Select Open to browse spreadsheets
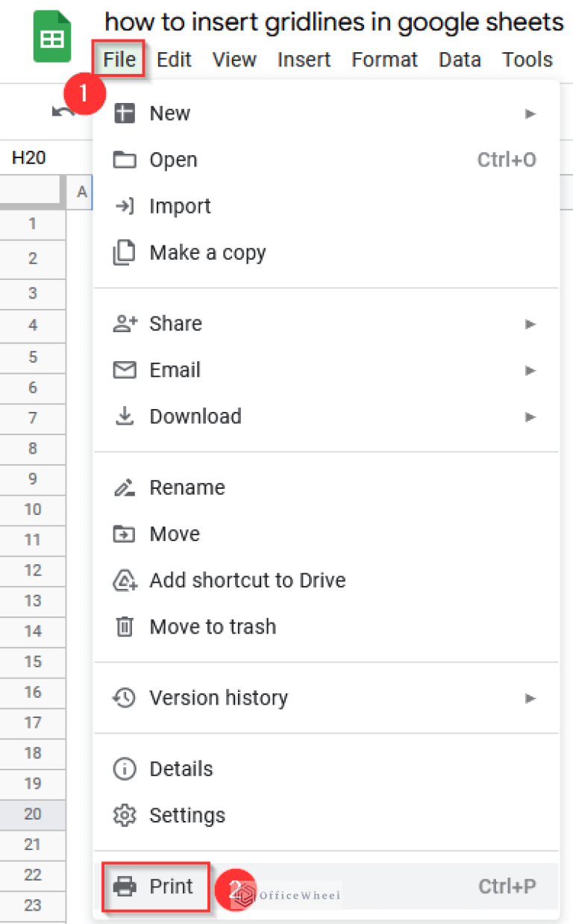The width and height of the screenshot is (573, 924). (x=173, y=159)
